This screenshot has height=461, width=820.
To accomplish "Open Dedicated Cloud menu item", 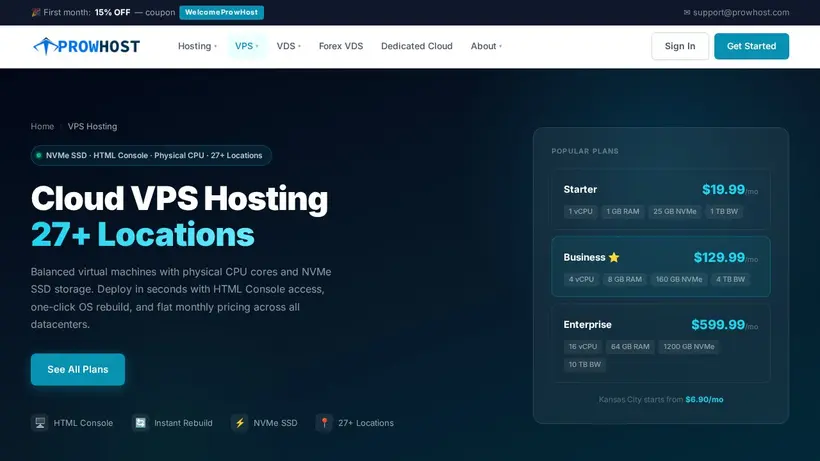I will pyautogui.click(x=417, y=46).
